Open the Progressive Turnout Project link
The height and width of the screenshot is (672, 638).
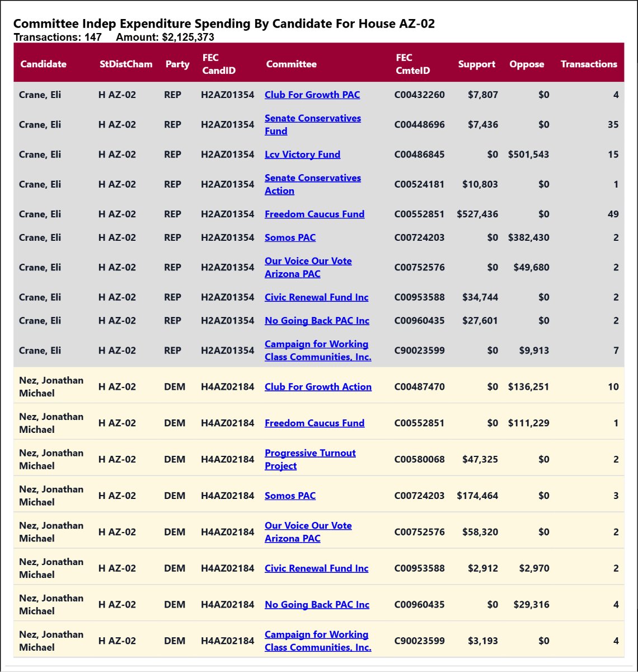coord(310,459)
